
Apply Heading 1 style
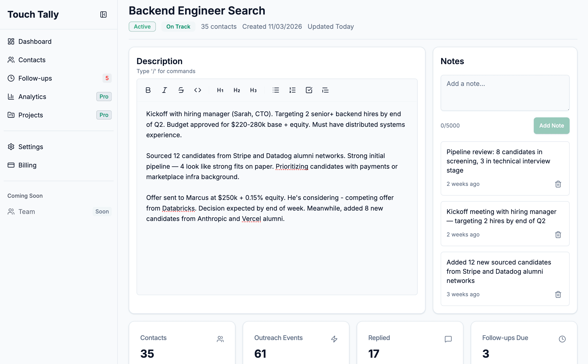(x=220, y=90)
